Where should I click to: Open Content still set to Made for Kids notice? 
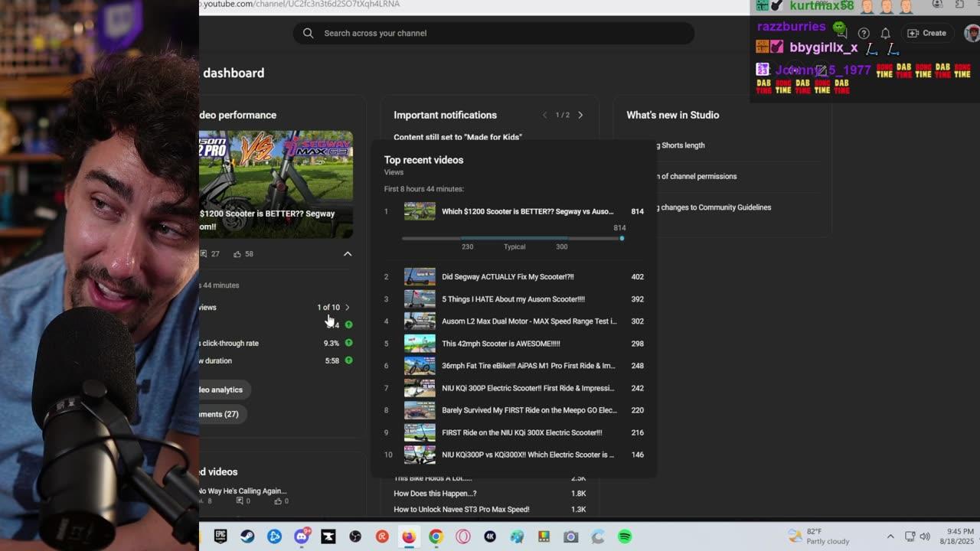pyautogui.click(x=458, y=137)
